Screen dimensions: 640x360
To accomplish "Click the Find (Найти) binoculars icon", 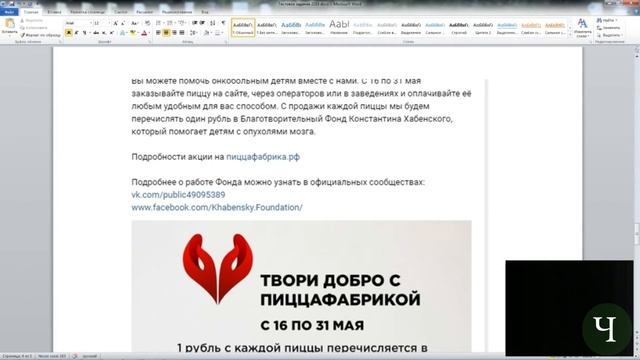I will click(600, 20).
